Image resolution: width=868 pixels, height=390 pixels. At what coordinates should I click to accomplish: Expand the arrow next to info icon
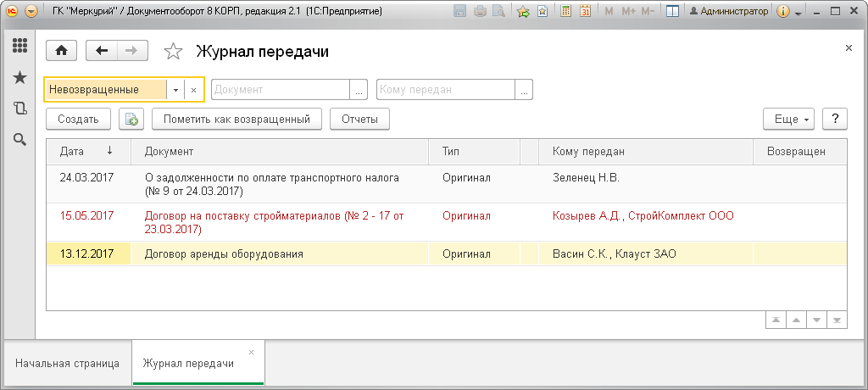click(798, 13)
